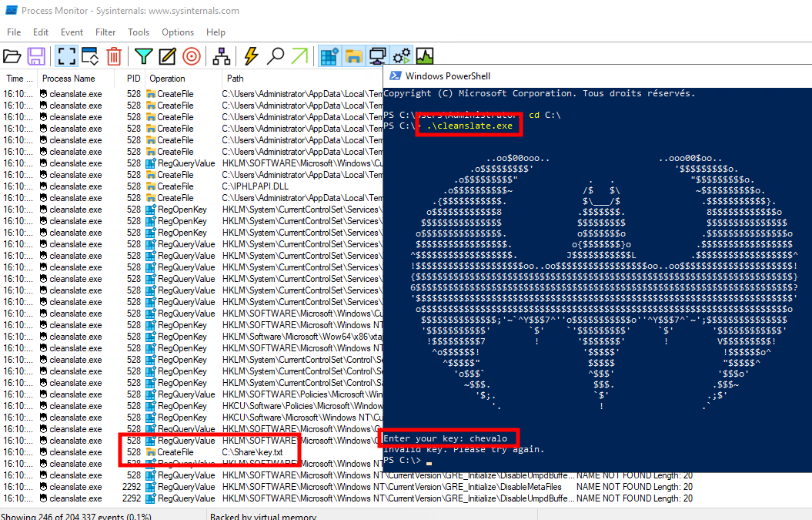Click the '.\cleanslate.exe' command in PowerShell
Image resolution: width=812 pixels, height=520 pixels.
pos(469,126)
